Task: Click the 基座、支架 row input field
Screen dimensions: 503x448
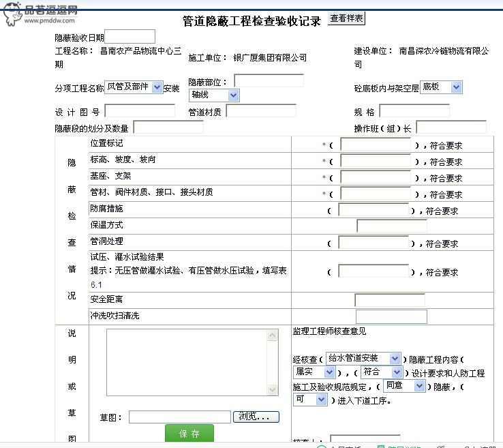Action: [x=376, y=177]
